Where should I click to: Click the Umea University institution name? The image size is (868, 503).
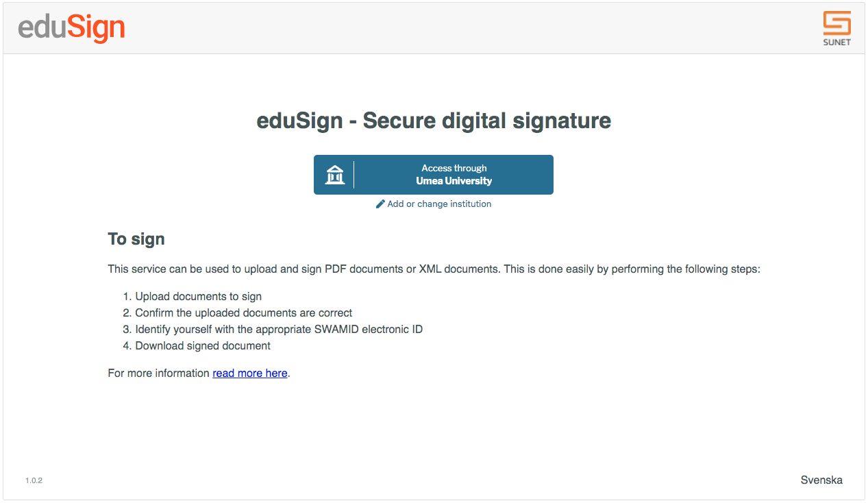tap(454, 182)
